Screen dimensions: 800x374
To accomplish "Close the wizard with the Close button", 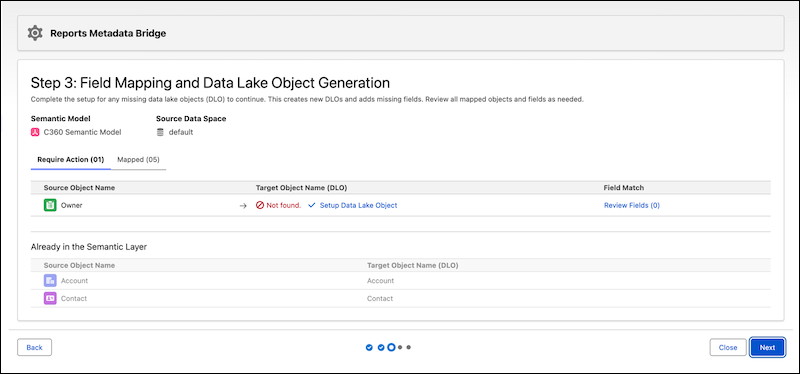I will coord(728,347).
